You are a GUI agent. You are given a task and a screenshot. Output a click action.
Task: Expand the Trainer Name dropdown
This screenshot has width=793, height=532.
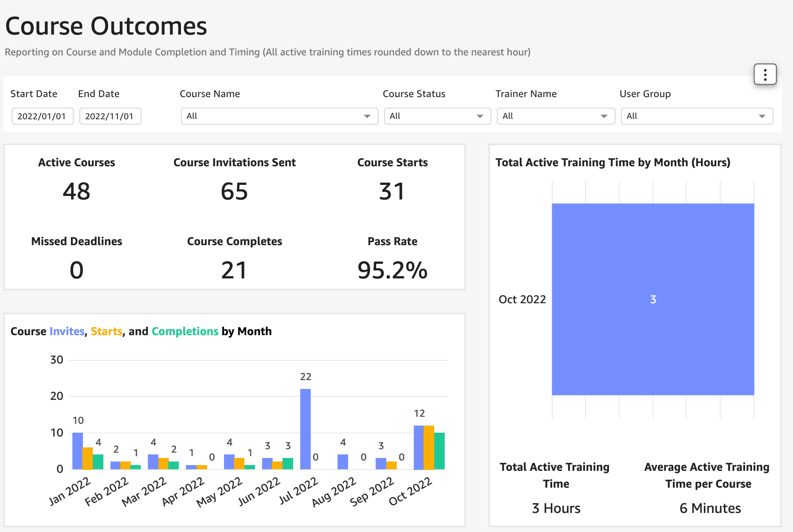pos(555,116)
